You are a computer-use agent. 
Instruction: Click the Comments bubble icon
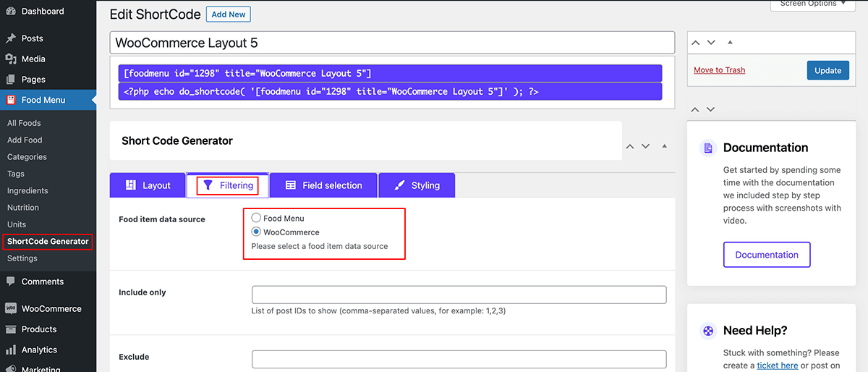pos(11,282)
